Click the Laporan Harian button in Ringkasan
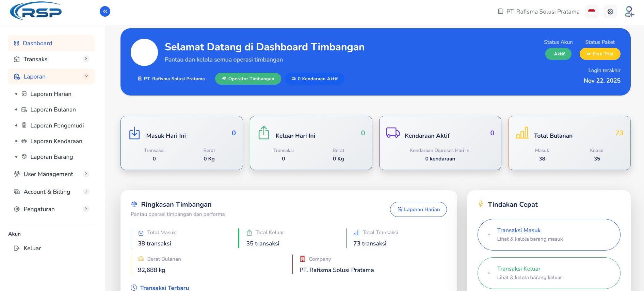The image size is (644, 291). pyautogui.click(x=418, y=209)
